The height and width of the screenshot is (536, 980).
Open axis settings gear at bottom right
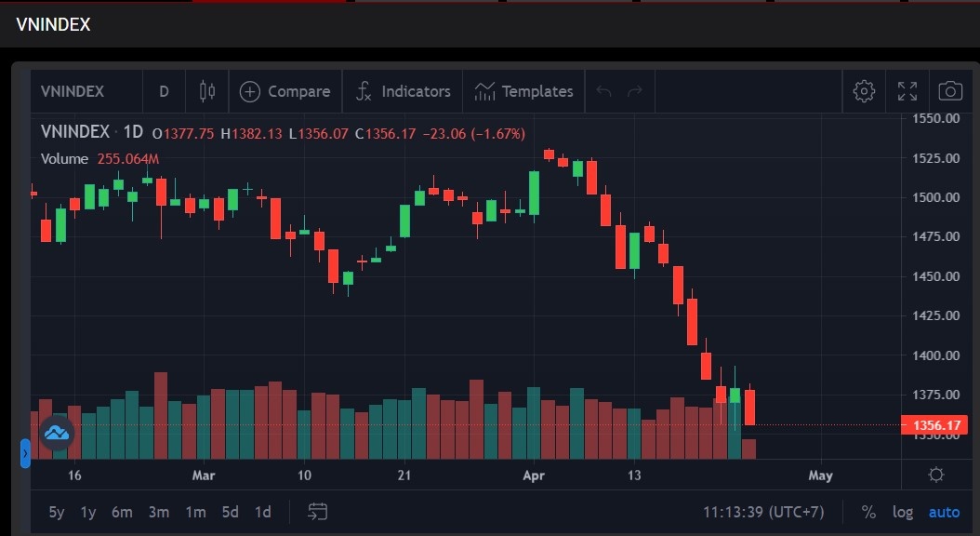[936, 475]
